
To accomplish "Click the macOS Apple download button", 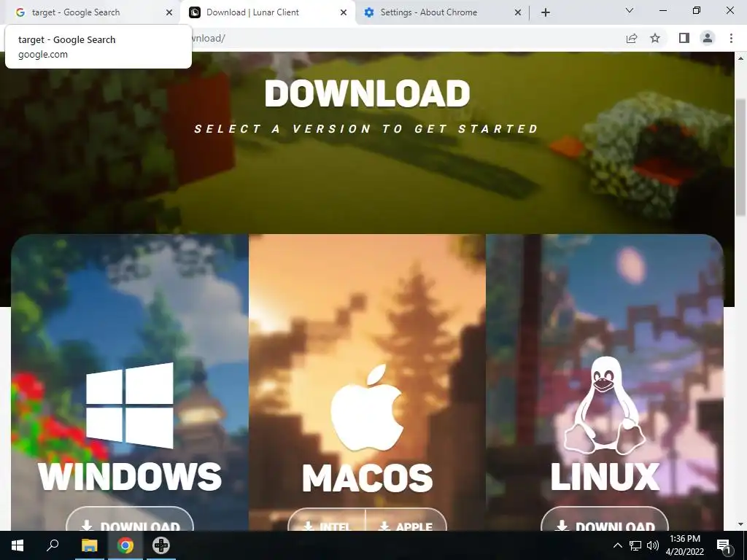I will click(x=406, y=520).
